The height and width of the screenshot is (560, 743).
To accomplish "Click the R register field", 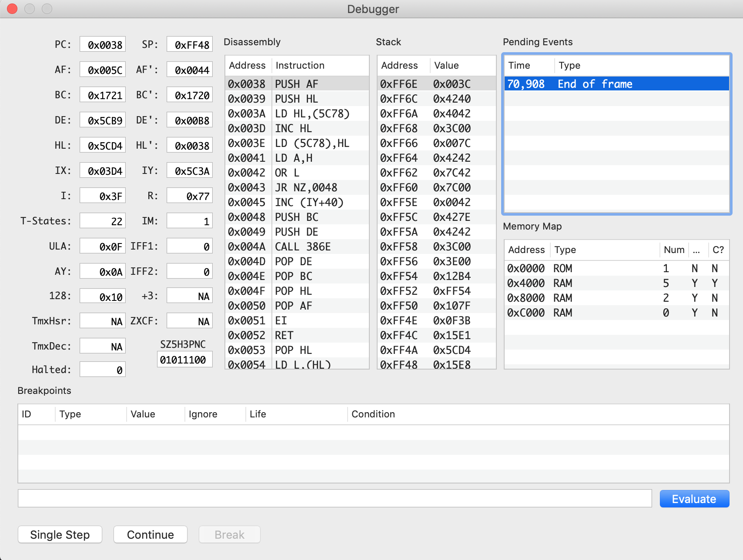I will [x=190, y=196].
